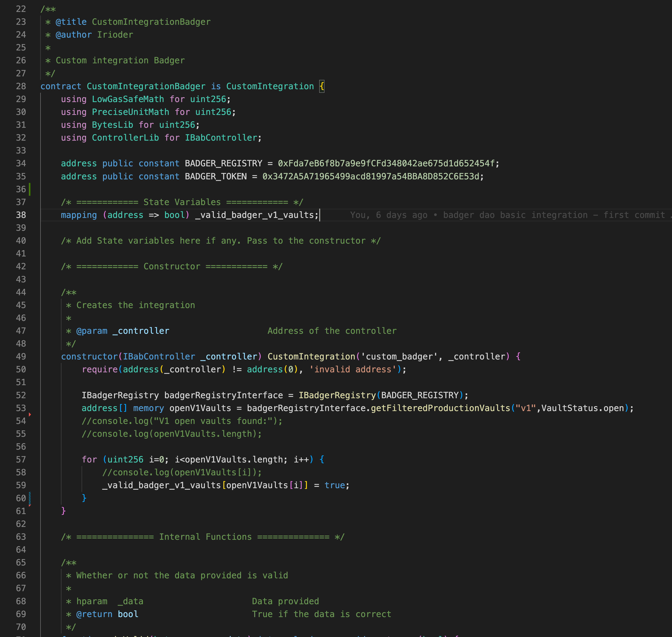The image size is (672, 637).
Task: Click LowGasSafeMath on line 29
Action: coord(128,99)
